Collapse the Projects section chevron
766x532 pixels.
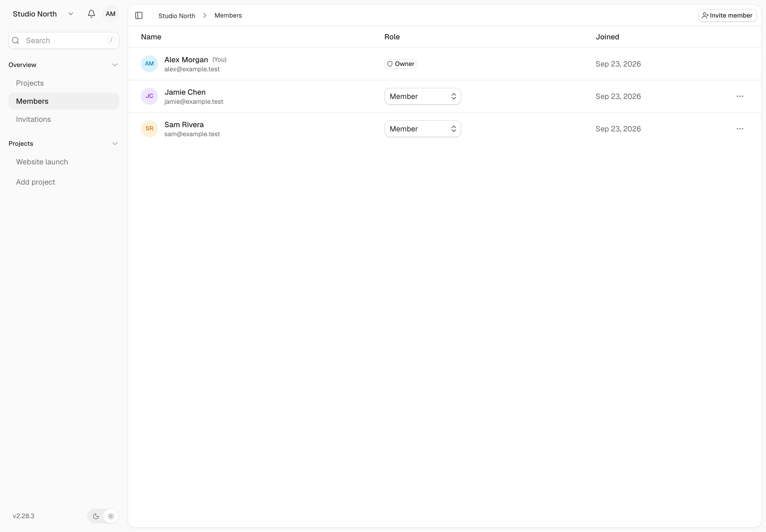coord(115,144)
